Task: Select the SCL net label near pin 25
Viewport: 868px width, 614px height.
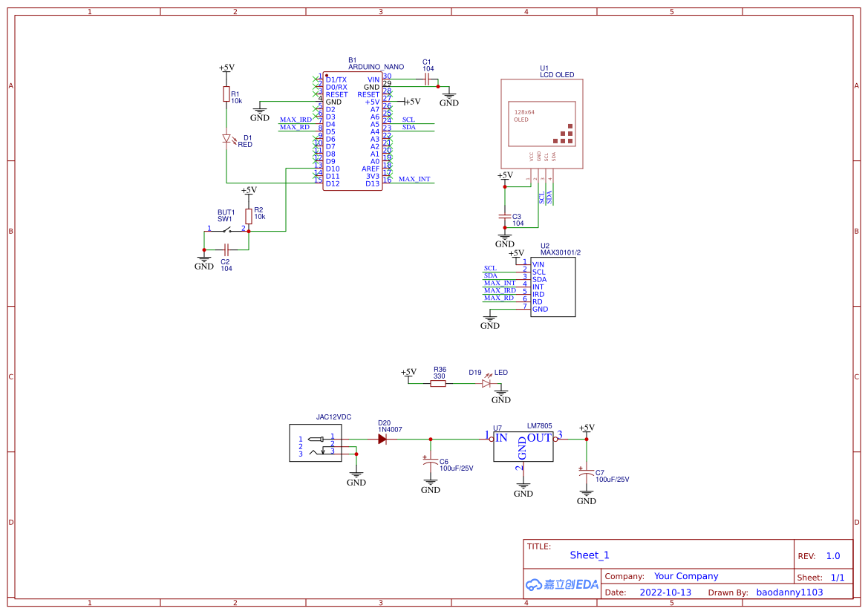Action: click(410, 119)
